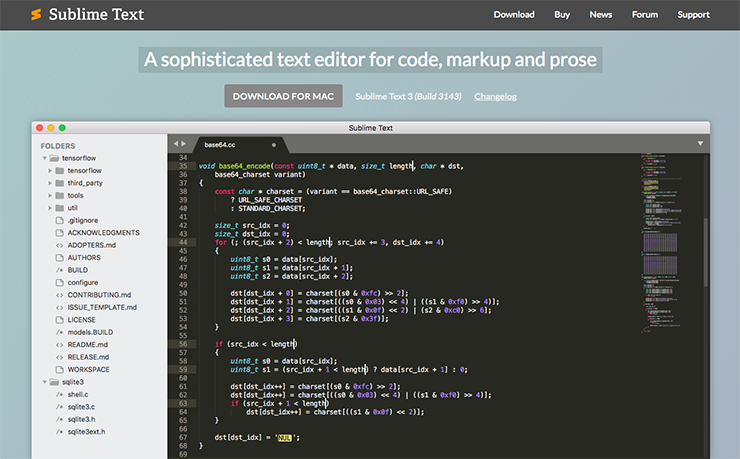Click the FOLDERS sidebar heading

coord(58,146)
